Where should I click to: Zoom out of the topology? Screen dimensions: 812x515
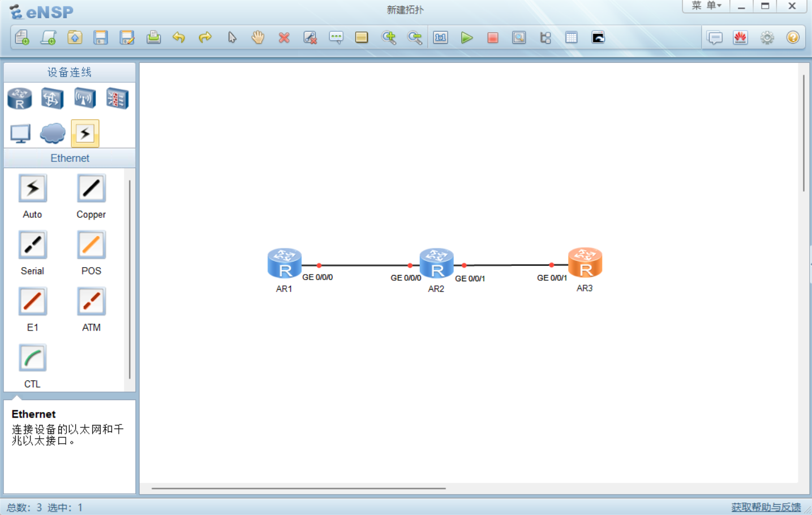point(415,38)
